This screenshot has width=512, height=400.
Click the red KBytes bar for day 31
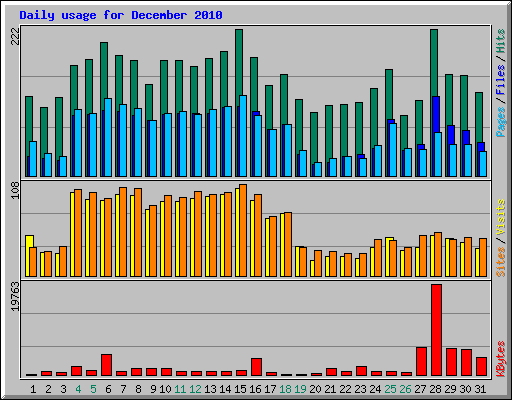(481, 366)
